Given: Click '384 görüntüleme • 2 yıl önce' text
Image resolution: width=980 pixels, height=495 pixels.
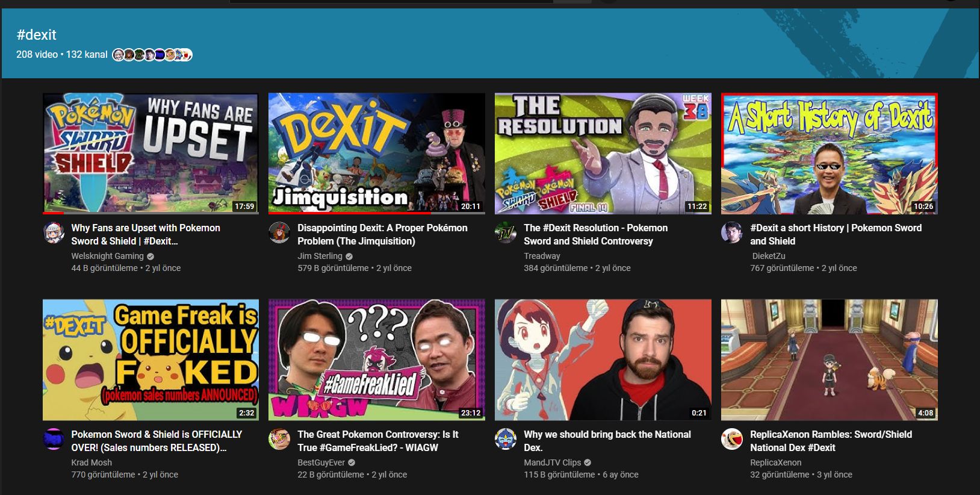Looking at the screenshot, I should point(577,268).
